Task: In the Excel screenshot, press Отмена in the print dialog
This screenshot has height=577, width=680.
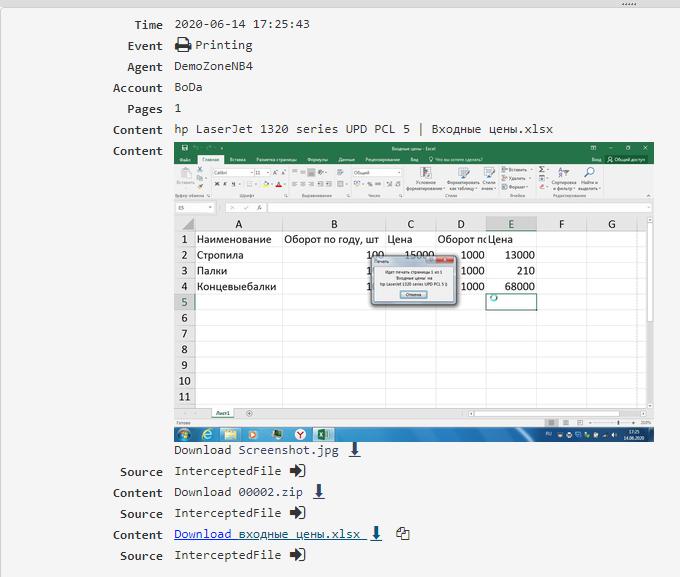Action: point(413,295)
